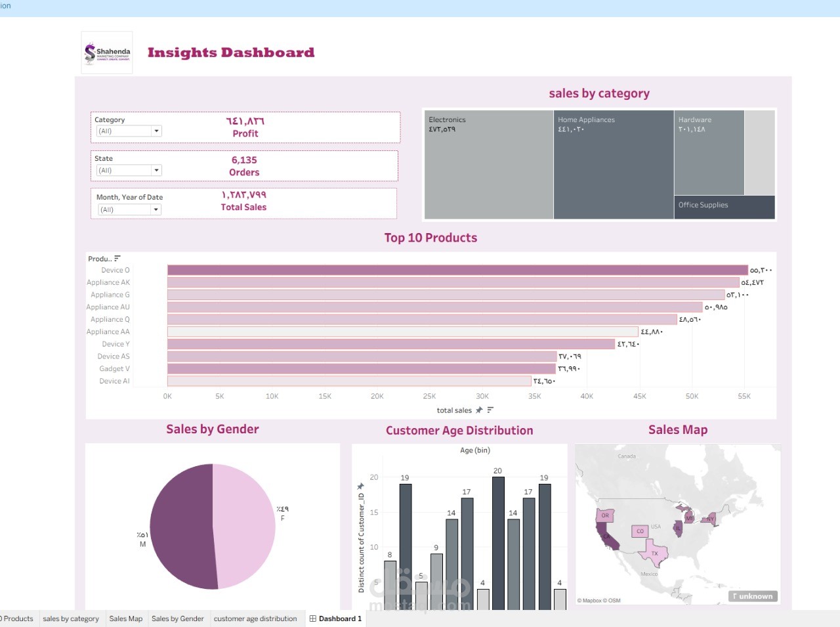
Task: Select the Electronics rectangle in the treemap
Action: click(x=489, y=164)
